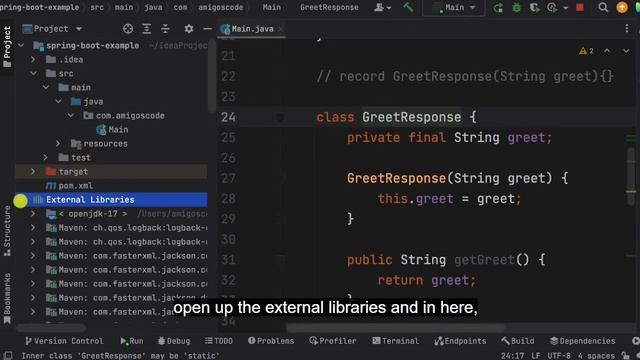This screenshot has width=640, height=360.
Task: Click the warnings indicator showing 2
Action: click(x=586, y=51)
